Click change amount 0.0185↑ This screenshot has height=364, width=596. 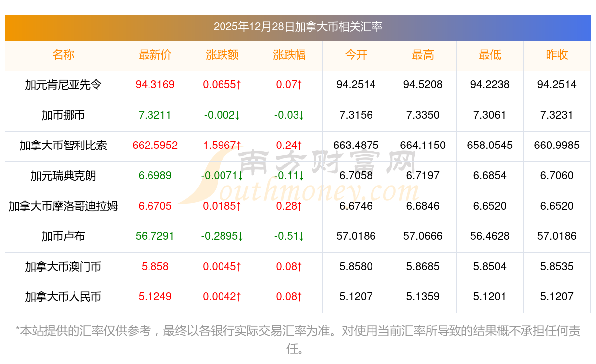tap(222, 206)
